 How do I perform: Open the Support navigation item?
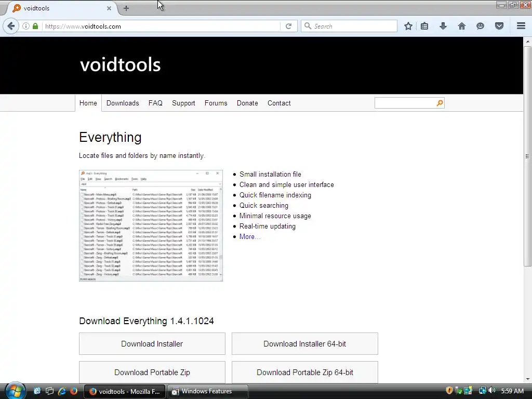coord(183,103)
